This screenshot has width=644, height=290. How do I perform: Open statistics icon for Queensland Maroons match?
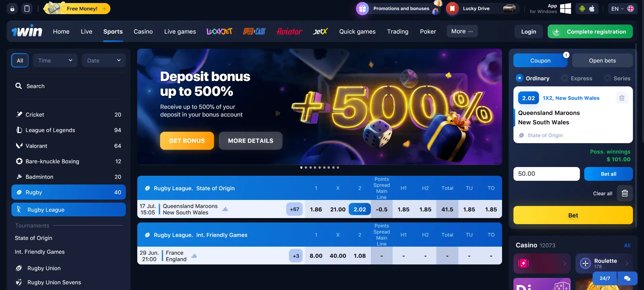point(225,209)
